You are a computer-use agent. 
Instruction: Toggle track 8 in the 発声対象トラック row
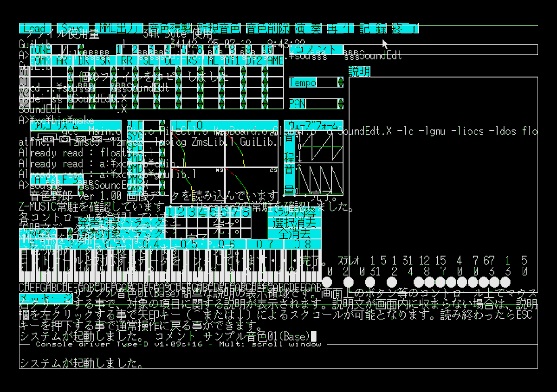pos(246,223)
